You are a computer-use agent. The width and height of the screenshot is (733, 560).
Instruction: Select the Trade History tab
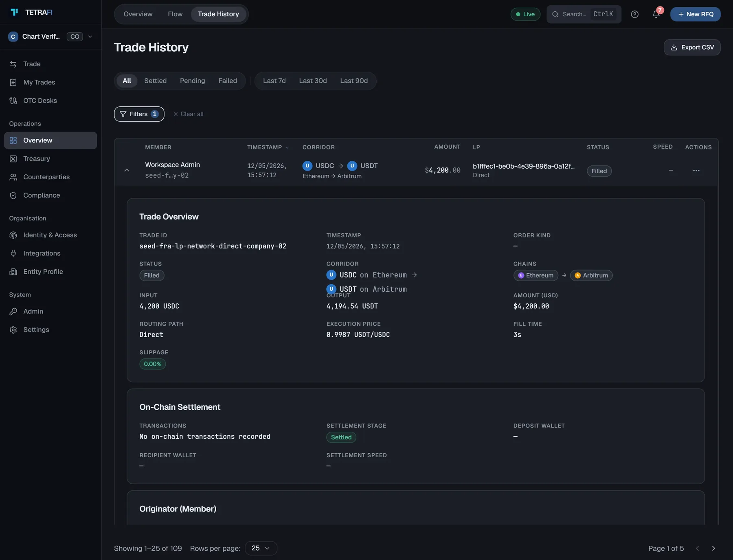pyautogui.click(x=218, y=14)
